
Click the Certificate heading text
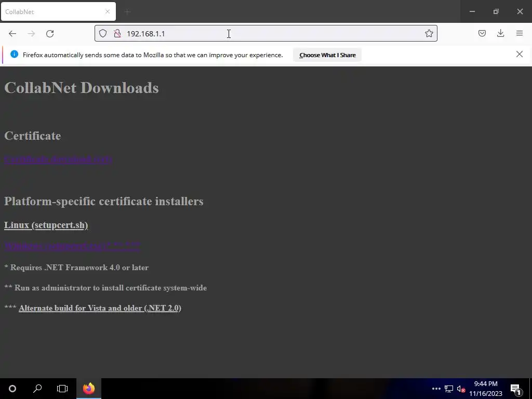[x=33, y=136]
